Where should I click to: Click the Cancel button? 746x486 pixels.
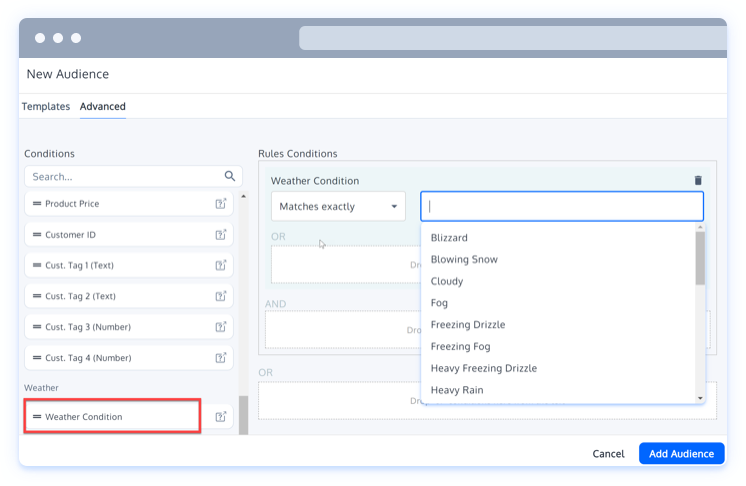(x=608, y=454)
